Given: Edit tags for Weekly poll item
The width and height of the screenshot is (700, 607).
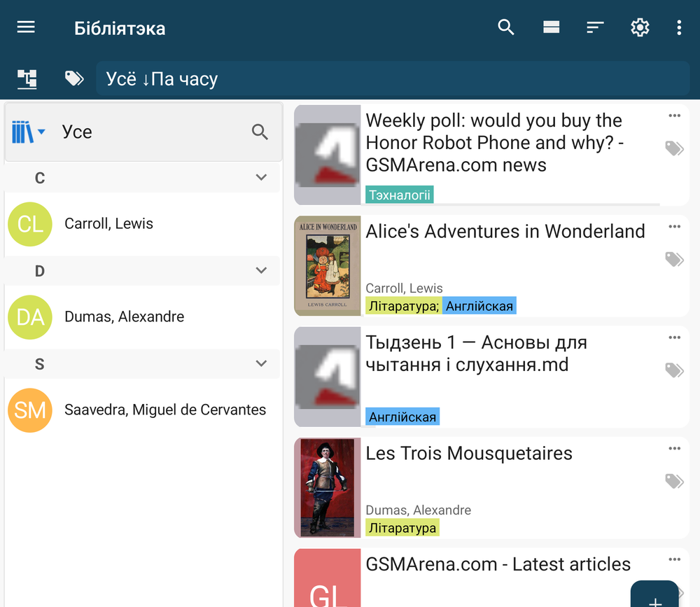Looking at the screenshot, I should click(674, 148).
